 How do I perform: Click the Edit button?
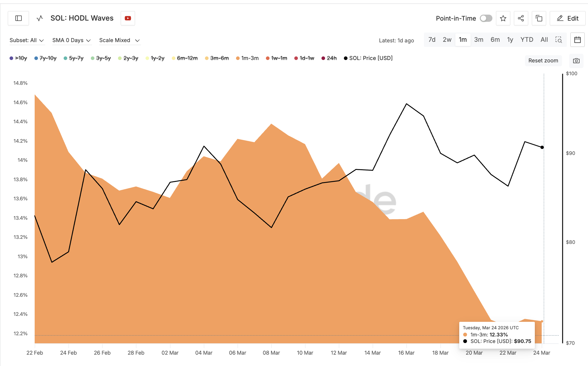point(568,18)
